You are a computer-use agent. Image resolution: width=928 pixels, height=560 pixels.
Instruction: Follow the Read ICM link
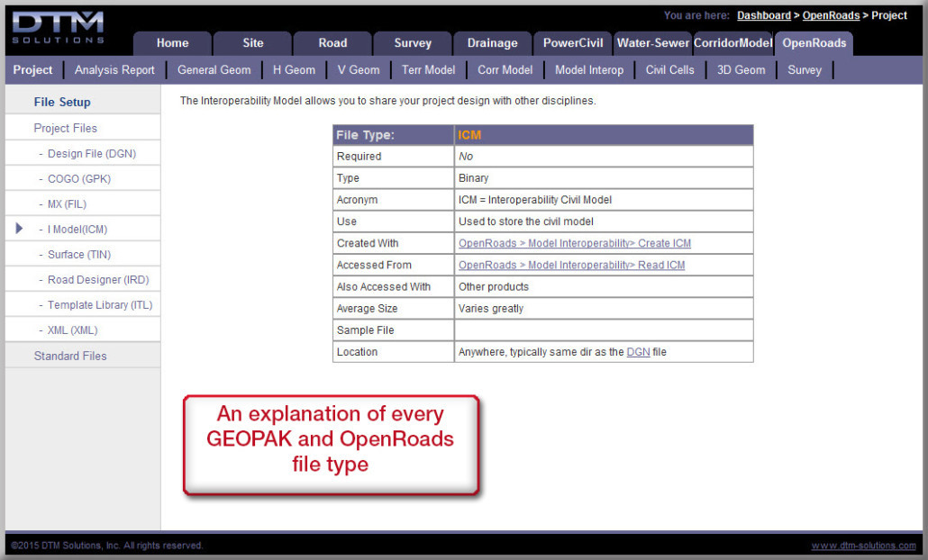(572, 265)
